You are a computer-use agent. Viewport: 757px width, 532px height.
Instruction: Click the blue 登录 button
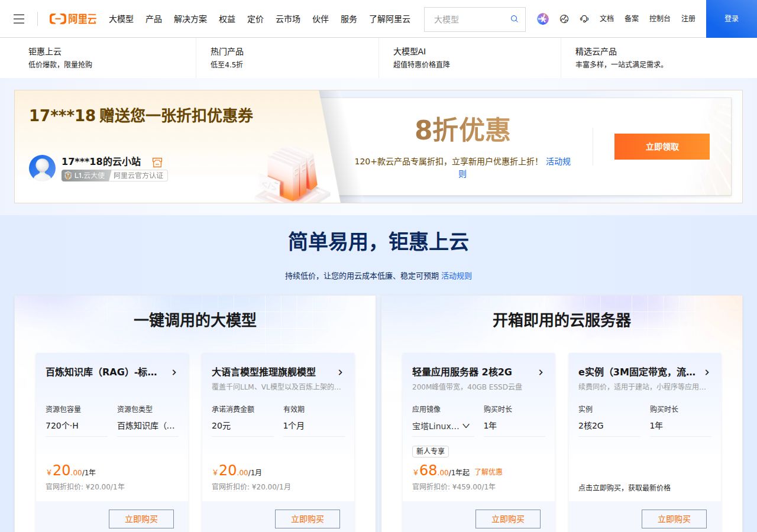[732, 19]
